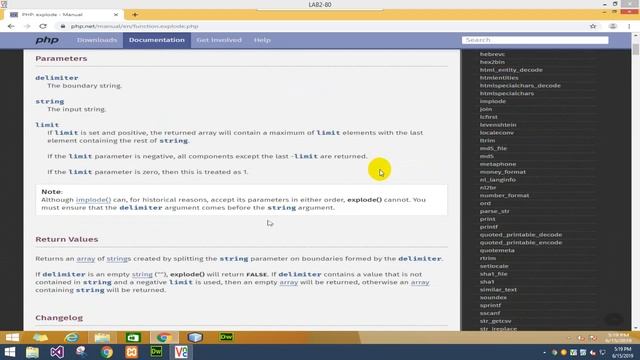Open soundex in the sidebar list
This screenshot has width=640, height=360.
(x=493, y=298)
